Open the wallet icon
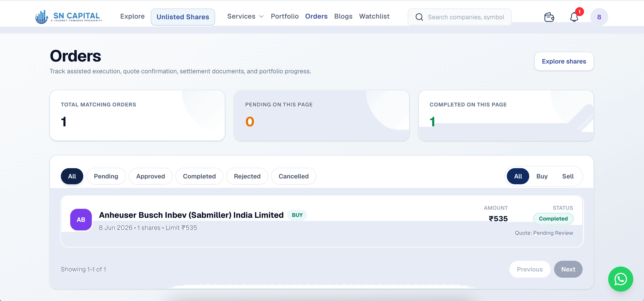Viewport: 644px width, 301px height. tap(549, 17)
